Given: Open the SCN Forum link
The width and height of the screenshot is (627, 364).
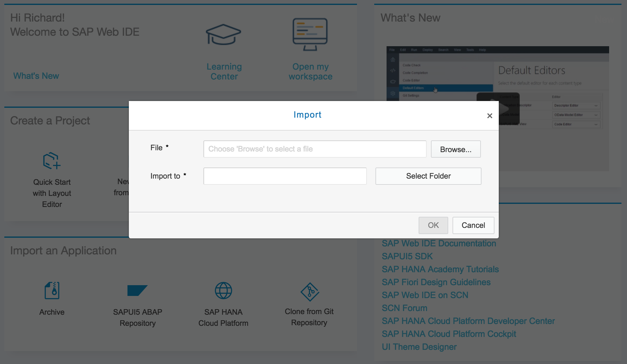Looking at the screenshot, I should (404, 308).
